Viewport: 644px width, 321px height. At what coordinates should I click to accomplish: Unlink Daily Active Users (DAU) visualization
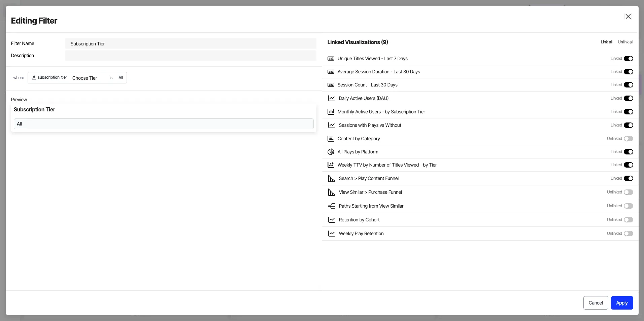click(629, 98)
